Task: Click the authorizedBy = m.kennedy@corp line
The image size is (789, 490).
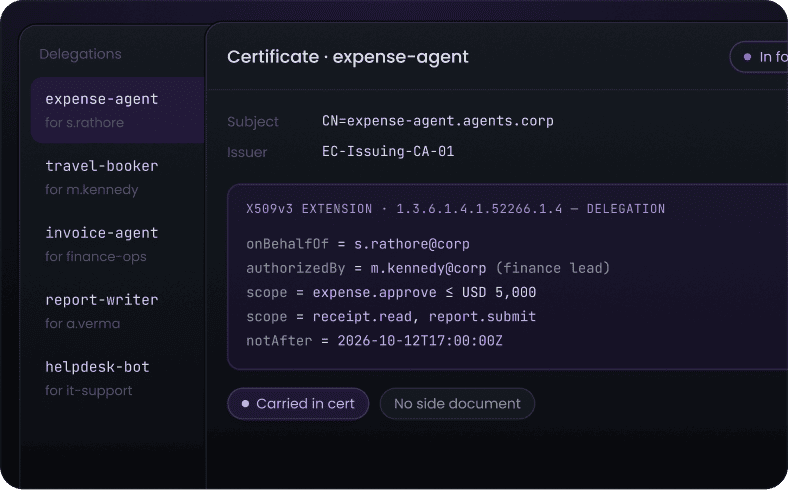Action: point(428,268)
